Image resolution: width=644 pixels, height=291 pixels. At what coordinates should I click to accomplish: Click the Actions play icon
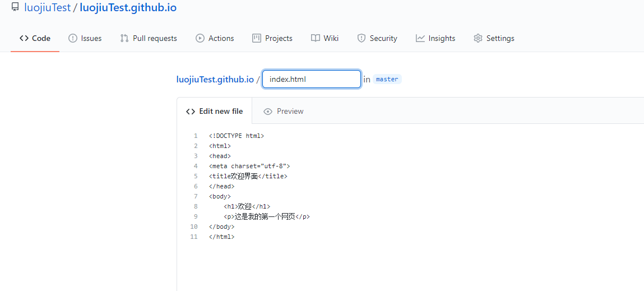coord(200,38)
